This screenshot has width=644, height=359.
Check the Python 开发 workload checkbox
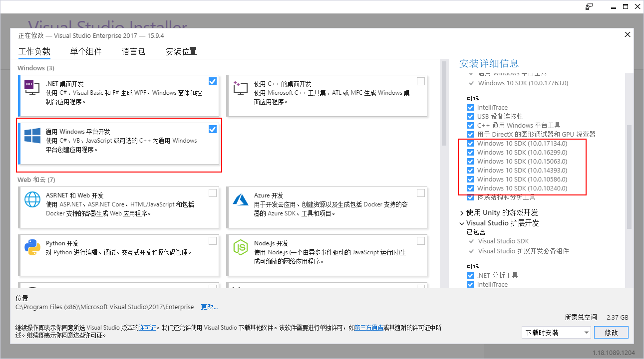[x=213, y=241]
